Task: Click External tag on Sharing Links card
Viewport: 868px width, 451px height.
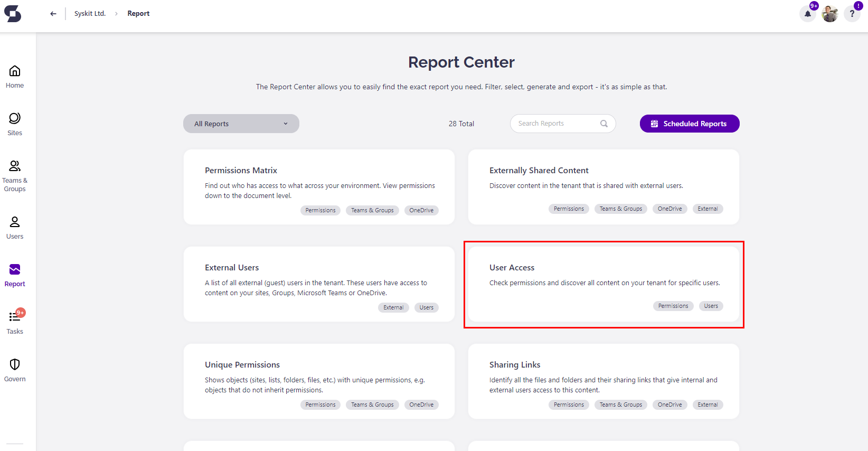Action: (707, 405)
